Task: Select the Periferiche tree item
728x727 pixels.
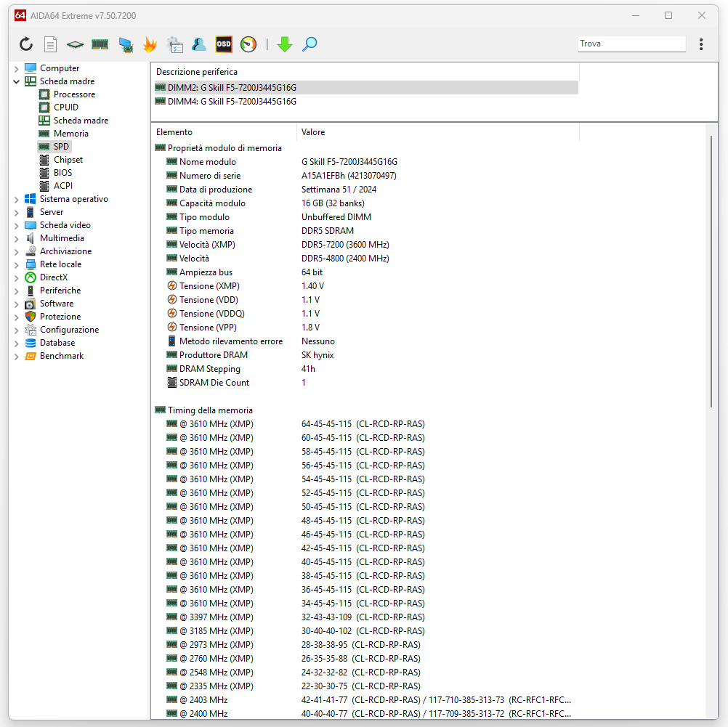Action: point(60,291)
